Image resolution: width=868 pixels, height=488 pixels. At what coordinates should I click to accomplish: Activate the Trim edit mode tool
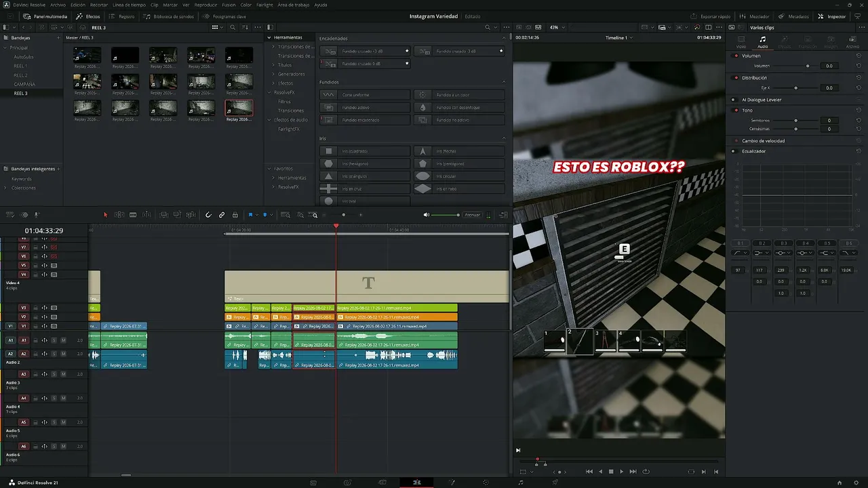click(x=119, y=215)
